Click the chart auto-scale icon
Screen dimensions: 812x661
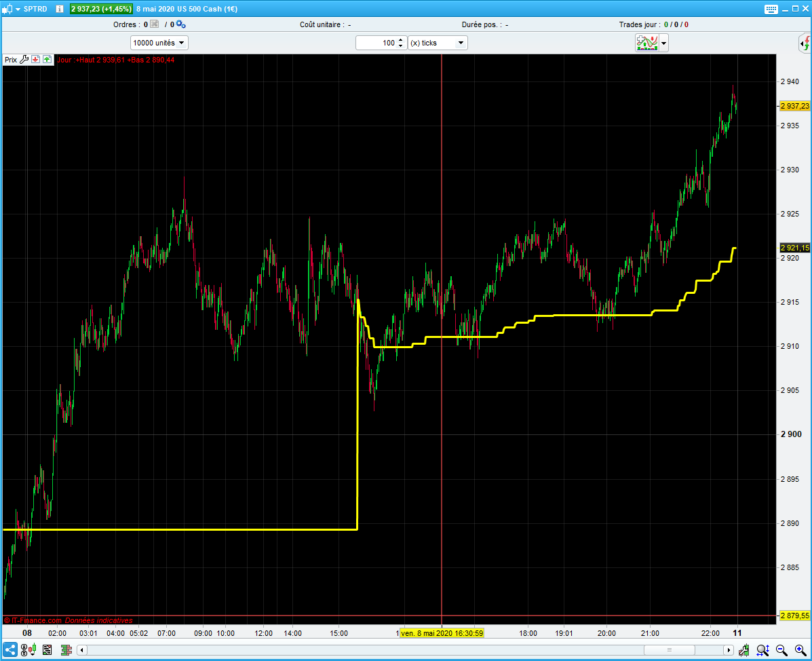pyautogui.click(x=743, y=649)
